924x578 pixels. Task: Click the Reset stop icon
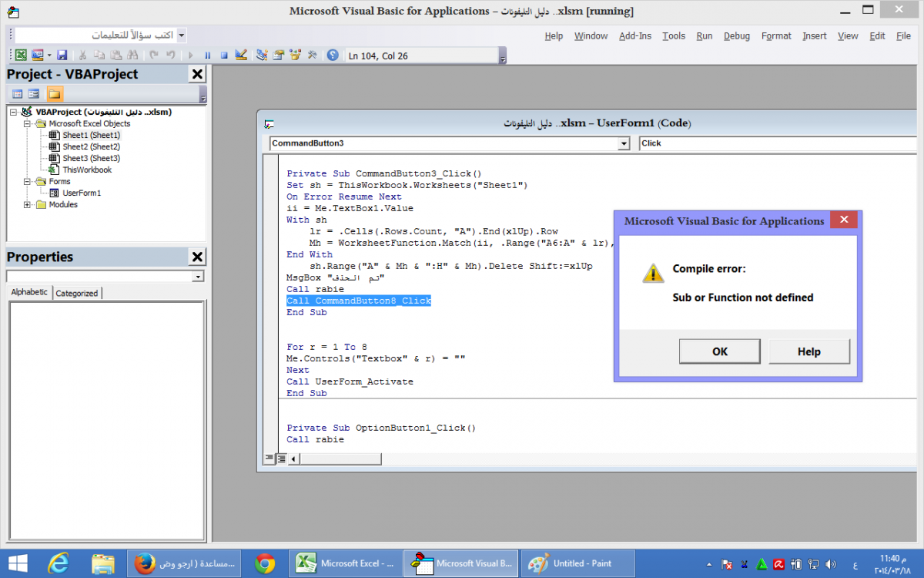tap(224, 55)
